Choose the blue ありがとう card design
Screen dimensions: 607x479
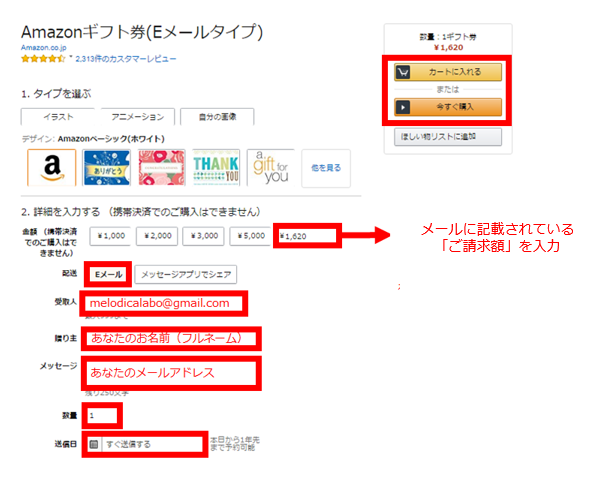point(106,168)
